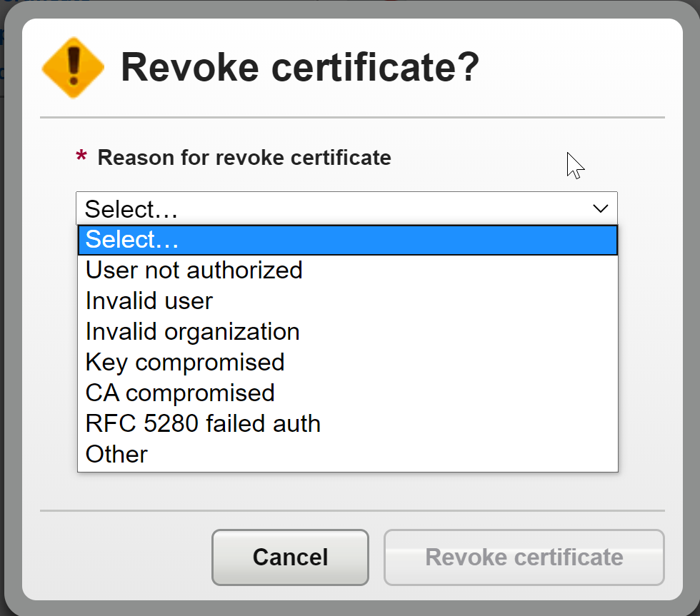Click the 'Revoke certificate?' dialog heading
Image resolution: width=700 pixels, height=616 pixels.
click(300, 67)
